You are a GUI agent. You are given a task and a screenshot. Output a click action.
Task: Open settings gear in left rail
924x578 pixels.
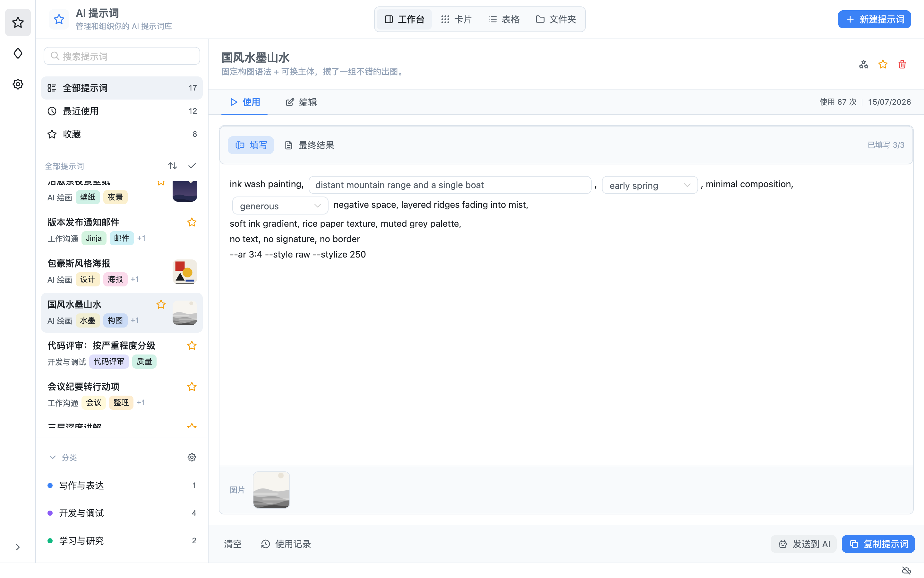pos(18,84)
